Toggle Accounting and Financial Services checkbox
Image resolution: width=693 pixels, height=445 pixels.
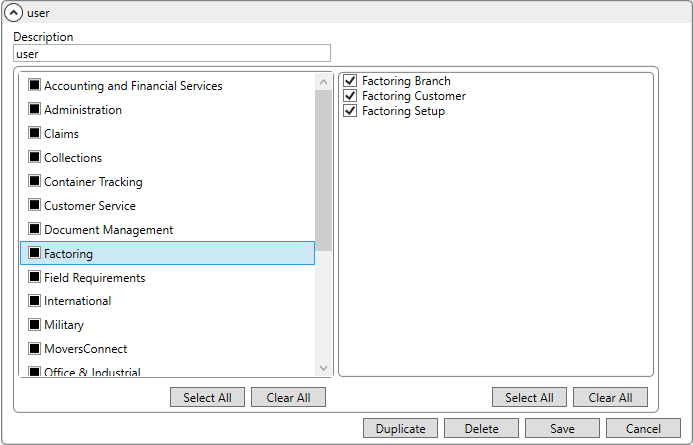point(34,86)
